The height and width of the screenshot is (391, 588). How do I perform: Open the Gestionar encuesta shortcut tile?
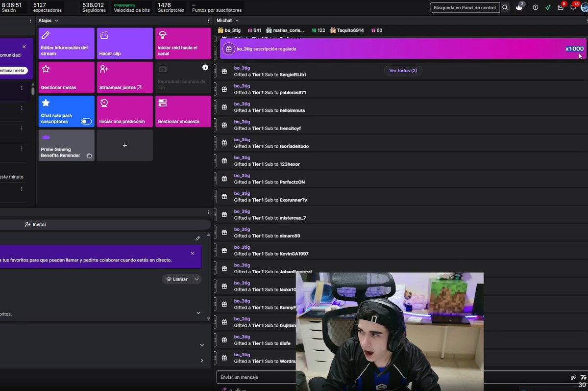(x=183, y=111)
